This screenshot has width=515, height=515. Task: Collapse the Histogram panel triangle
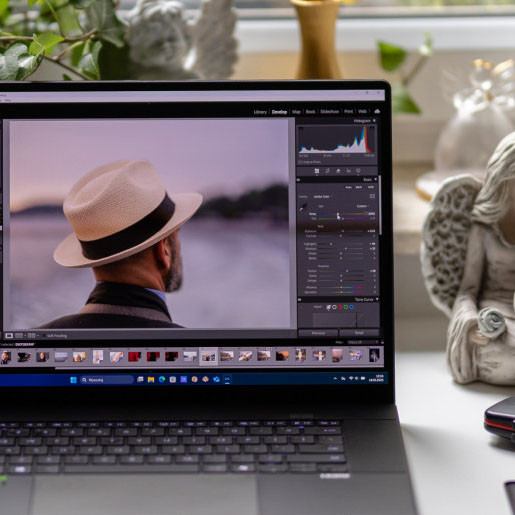(x=374, y=121)
